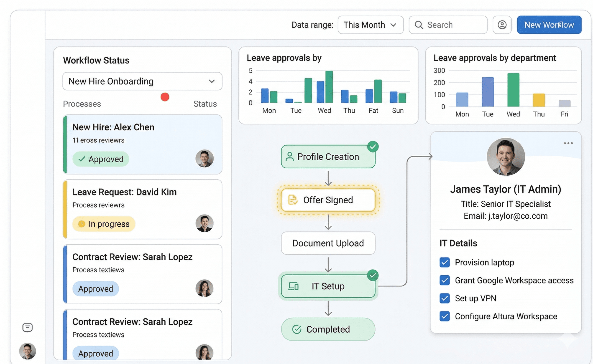Toggle the Set up VPN checkbox
The image size is (593, 364).
point(444,298)
